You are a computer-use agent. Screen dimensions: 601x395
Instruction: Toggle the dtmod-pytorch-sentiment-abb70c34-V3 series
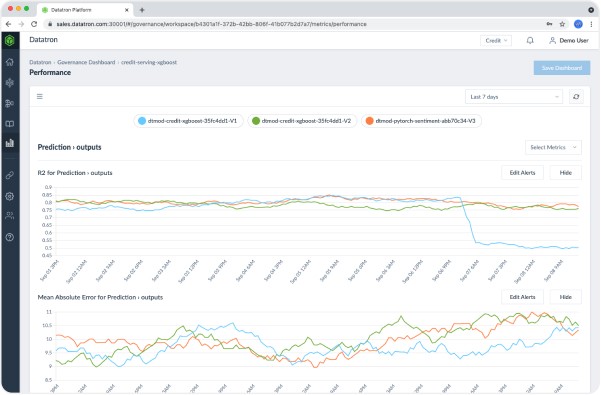point(421,121)
